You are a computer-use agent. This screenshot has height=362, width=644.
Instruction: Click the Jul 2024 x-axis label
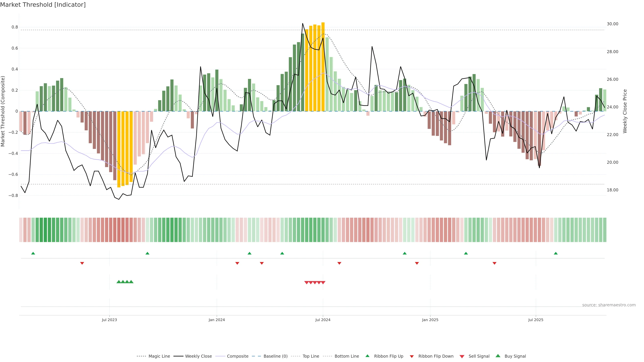[x=323, y=320]
